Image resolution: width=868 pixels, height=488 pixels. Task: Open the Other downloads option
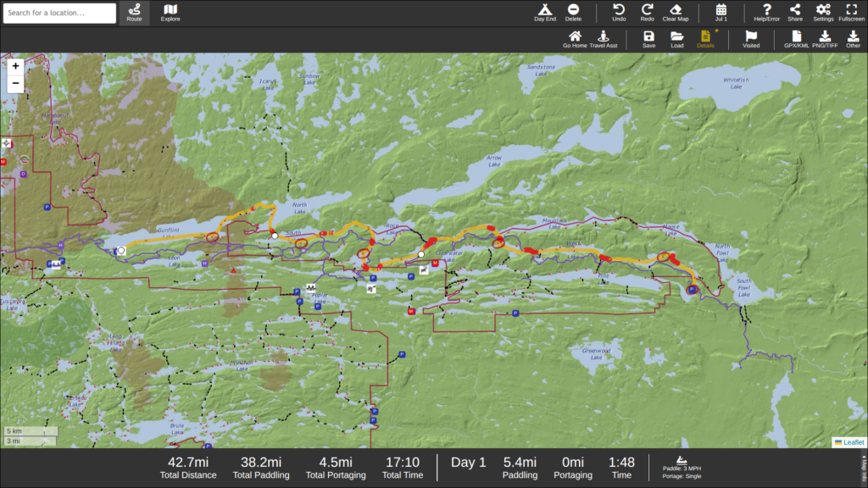click(x=853, y=39)
